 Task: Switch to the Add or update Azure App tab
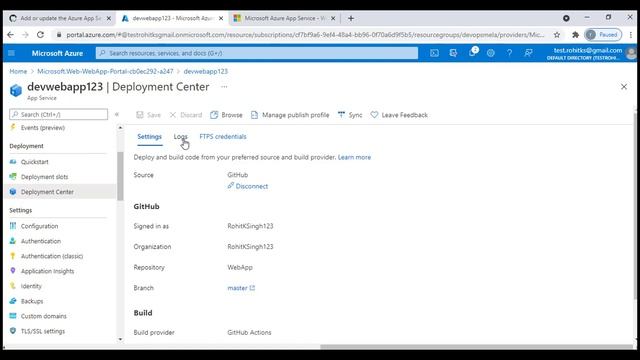tap(60, 18)
